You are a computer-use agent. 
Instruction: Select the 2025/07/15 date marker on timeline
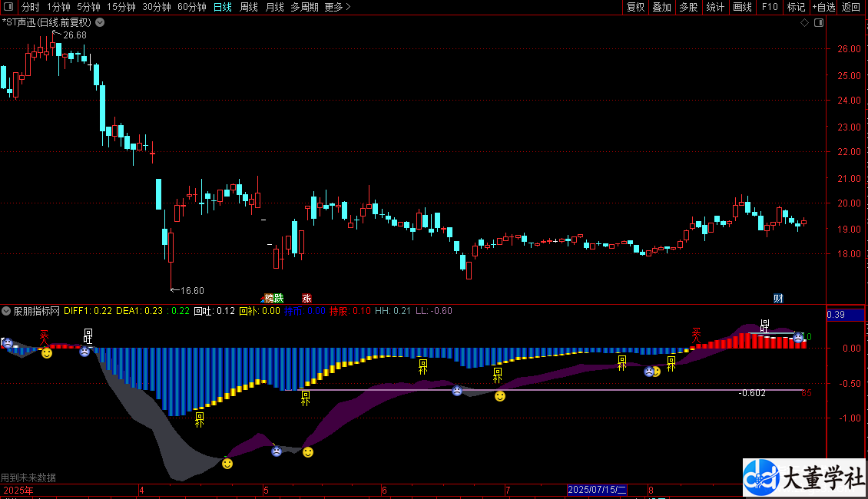[598, 490]
